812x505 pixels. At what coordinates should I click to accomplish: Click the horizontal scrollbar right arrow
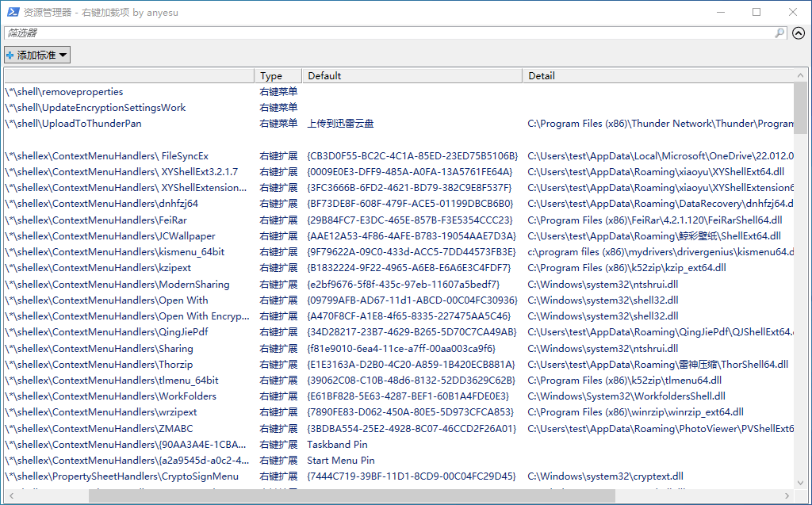pos(787,495)
